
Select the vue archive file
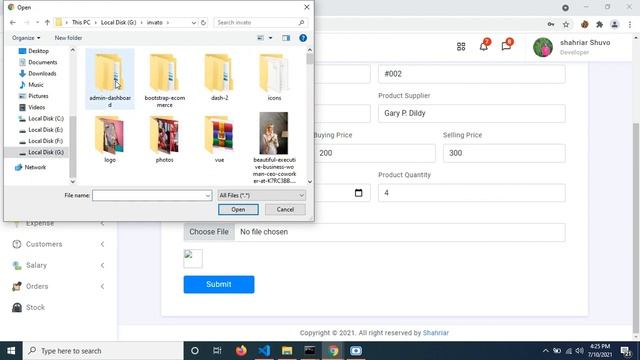point(220,139)
